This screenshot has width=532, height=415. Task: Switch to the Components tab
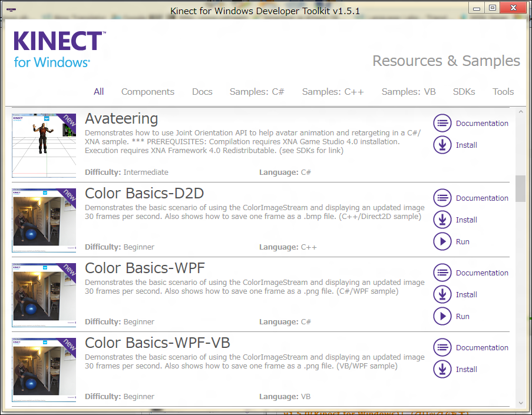[148, 92]
